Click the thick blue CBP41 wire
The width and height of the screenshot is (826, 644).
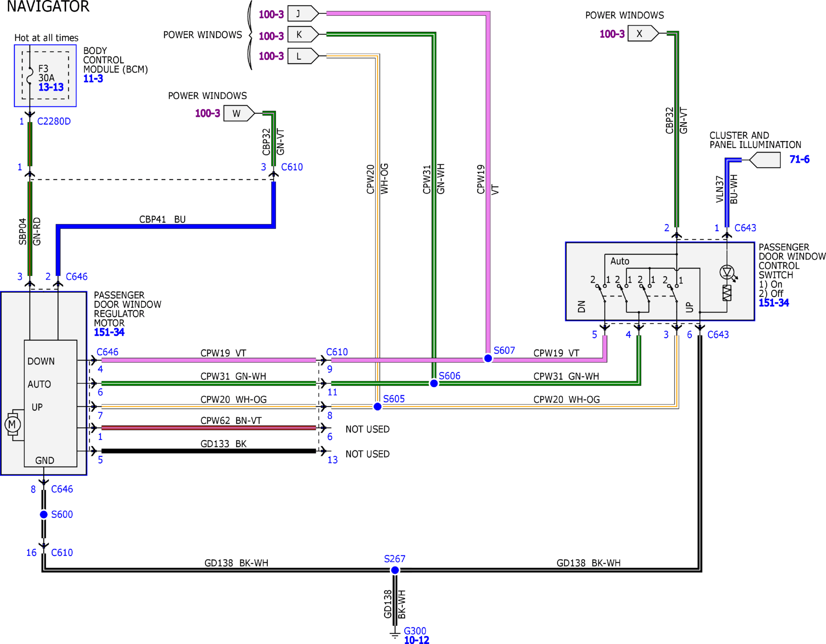166,226
